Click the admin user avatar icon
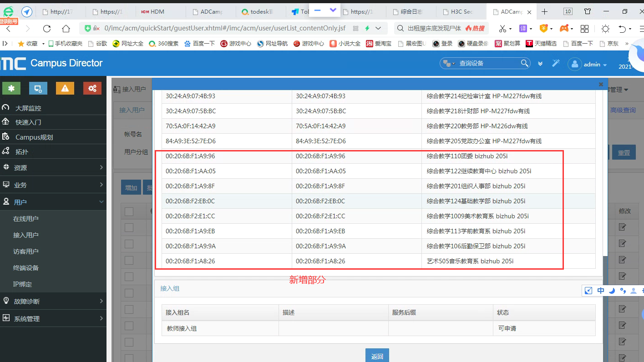The width and height of the screenshot is (644, 362). (x=575, y=64)
